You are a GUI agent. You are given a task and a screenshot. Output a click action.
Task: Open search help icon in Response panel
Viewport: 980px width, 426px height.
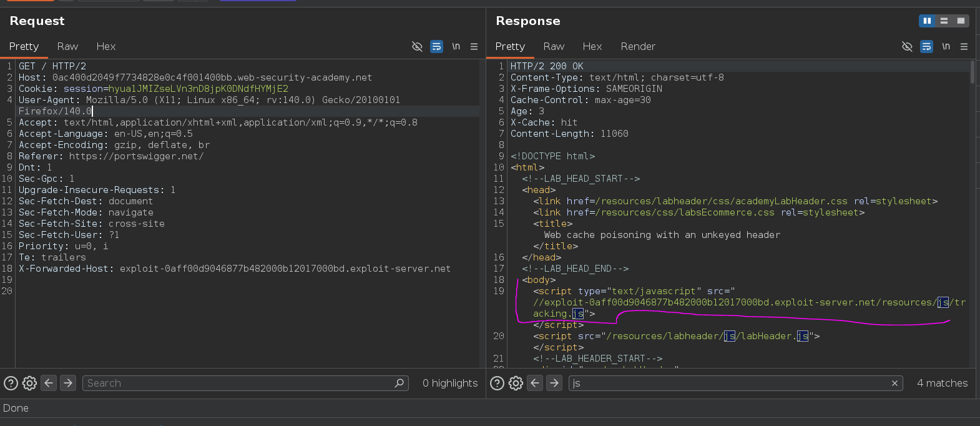pos(497,383)
